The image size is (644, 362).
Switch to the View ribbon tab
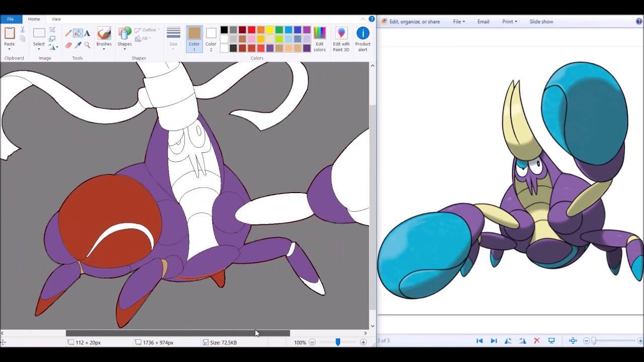pyautogui.click(x=56, y=19)
